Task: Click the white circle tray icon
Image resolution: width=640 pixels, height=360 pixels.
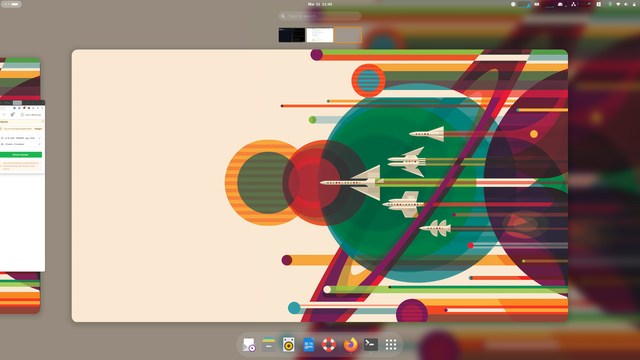Action: point(513,4)
